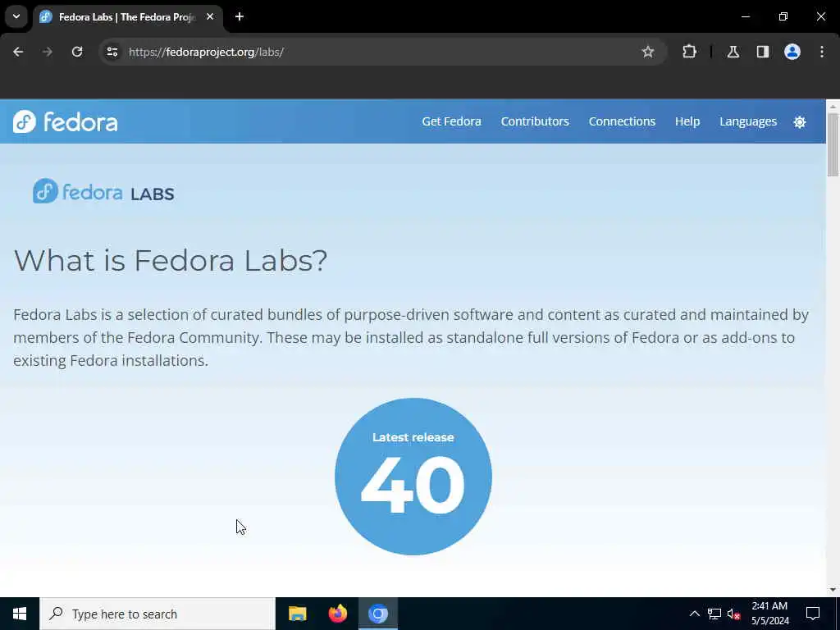
Task: Click the Latest release 40 circle
Action: point(413,477)
